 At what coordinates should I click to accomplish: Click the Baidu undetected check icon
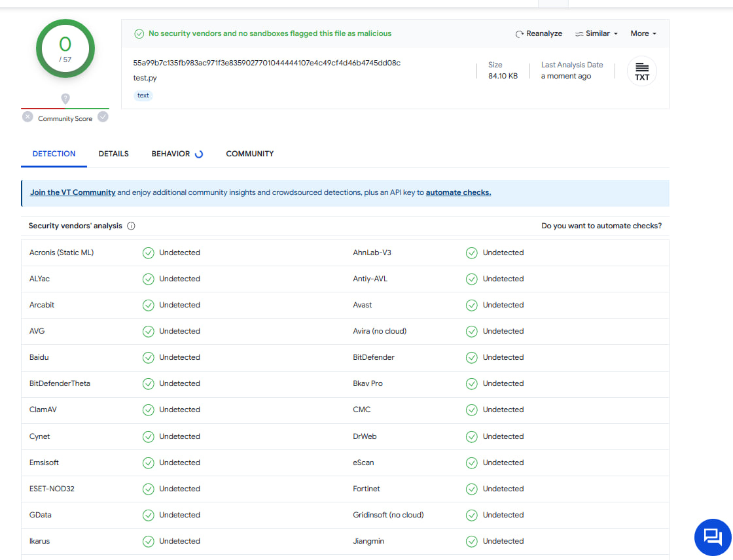coord(148,358)
